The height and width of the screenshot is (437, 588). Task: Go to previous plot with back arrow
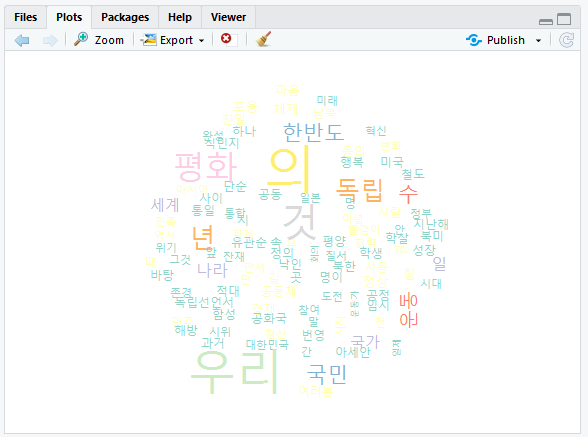click(22, 40)
